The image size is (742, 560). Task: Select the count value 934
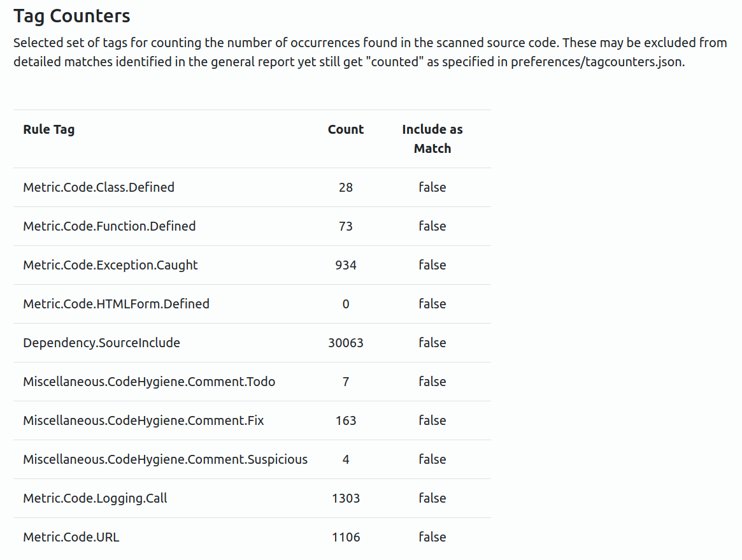point(345,265)
